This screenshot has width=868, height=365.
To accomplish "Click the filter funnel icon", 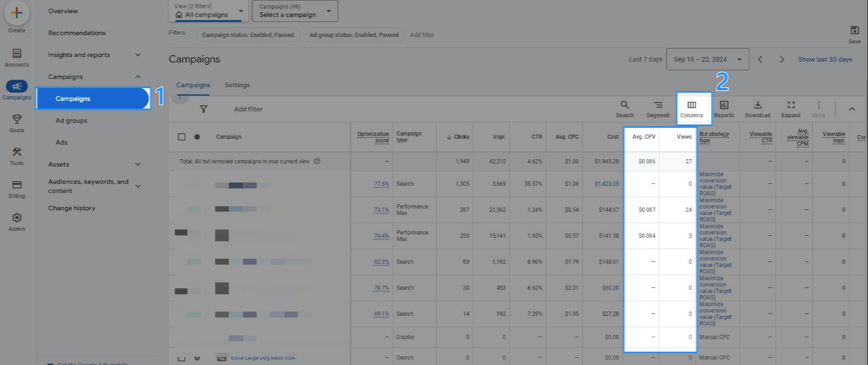I will pos(204,109).
